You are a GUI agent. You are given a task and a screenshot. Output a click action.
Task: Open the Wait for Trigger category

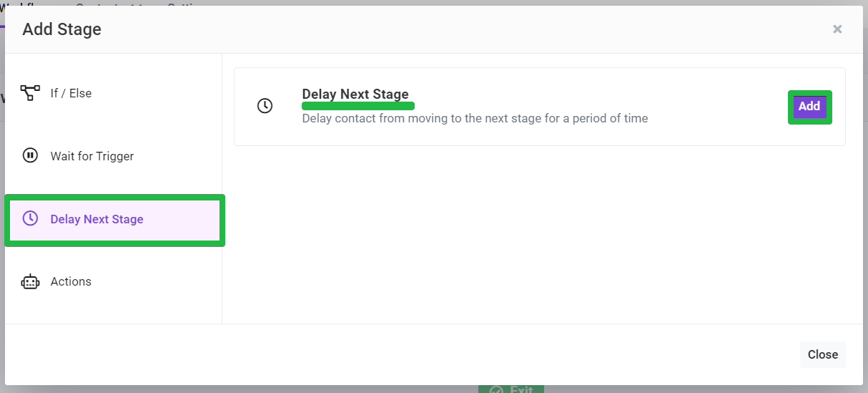point(114,156)
